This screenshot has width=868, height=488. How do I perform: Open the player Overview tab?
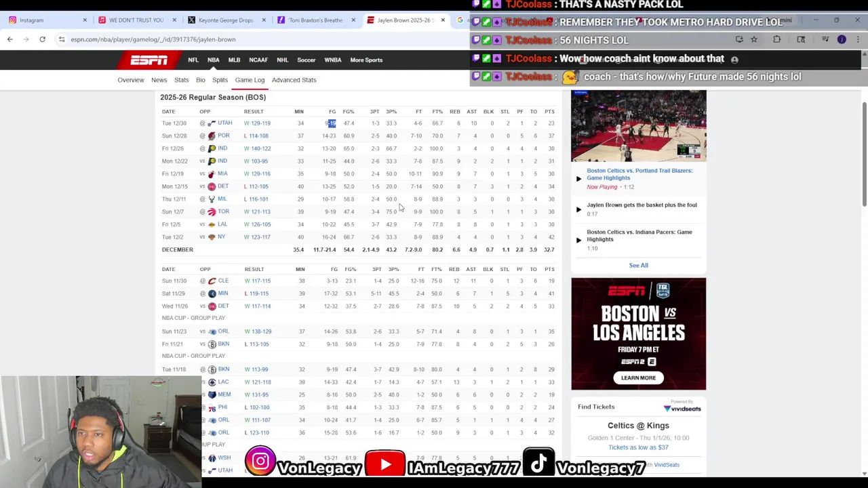pos(131,80)
